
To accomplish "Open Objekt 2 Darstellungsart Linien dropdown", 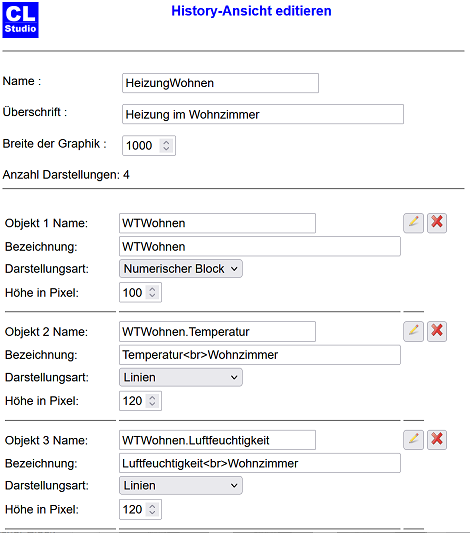I will coord(181,377).
